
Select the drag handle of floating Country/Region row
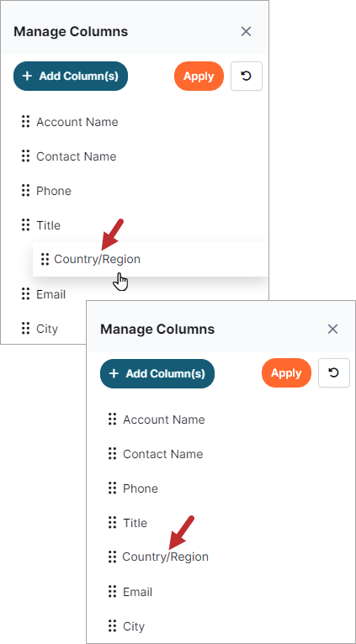click(45, 259)
